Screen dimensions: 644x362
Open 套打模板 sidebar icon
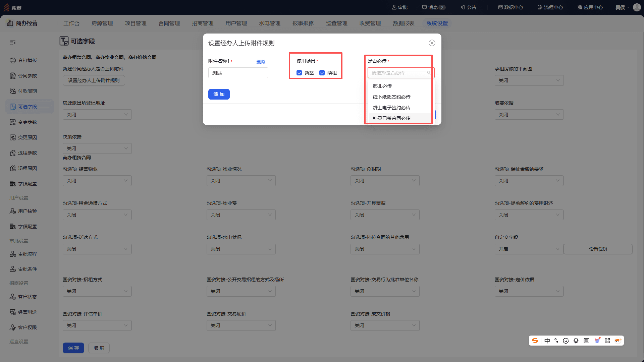(x=13, y=60)
